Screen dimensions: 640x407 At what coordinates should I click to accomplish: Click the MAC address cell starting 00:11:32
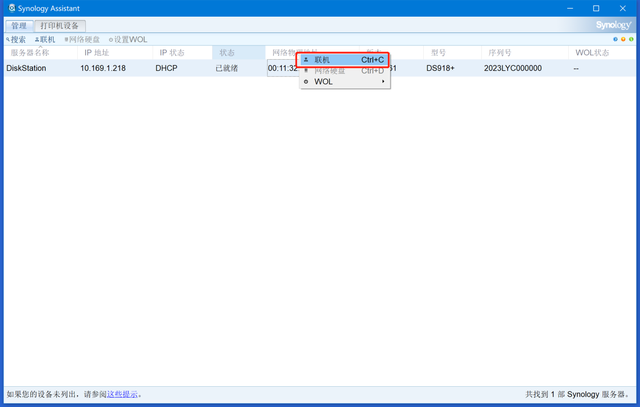[283, 68]
